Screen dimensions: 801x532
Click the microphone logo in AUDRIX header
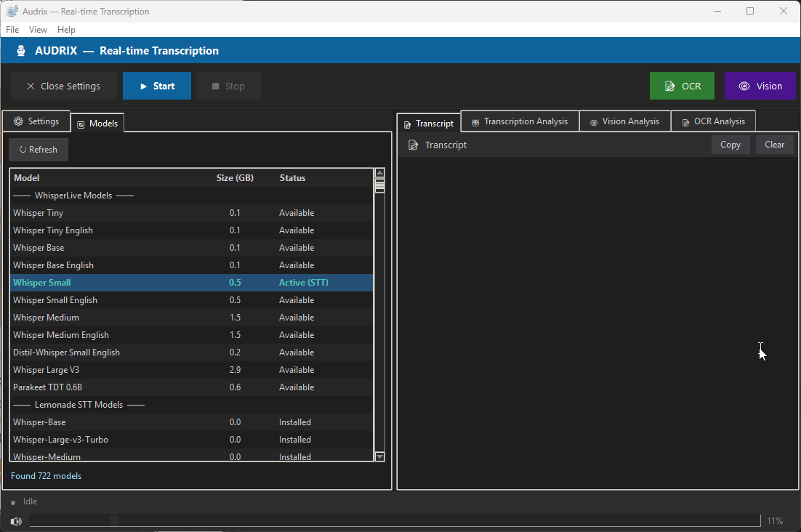coord(21,51)
